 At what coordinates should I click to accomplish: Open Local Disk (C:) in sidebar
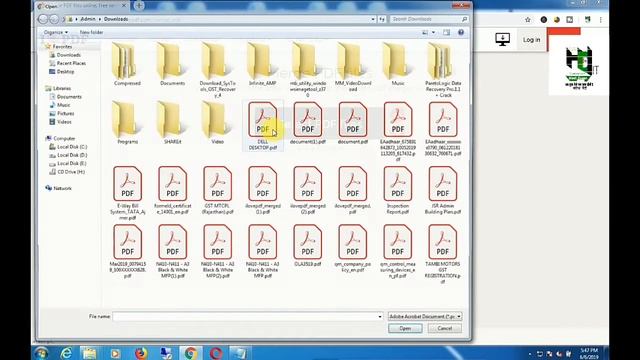point(72,147)
